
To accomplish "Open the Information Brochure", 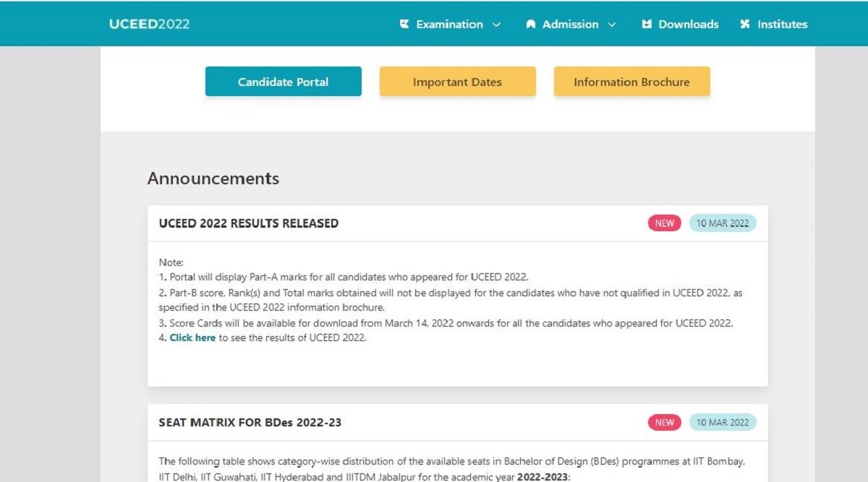I will 631,82.
